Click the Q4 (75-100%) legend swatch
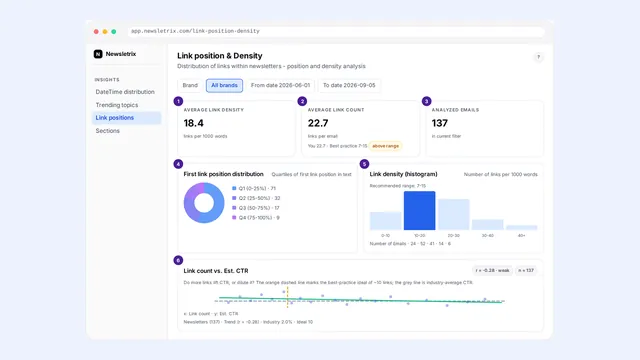 click(234, 218)
